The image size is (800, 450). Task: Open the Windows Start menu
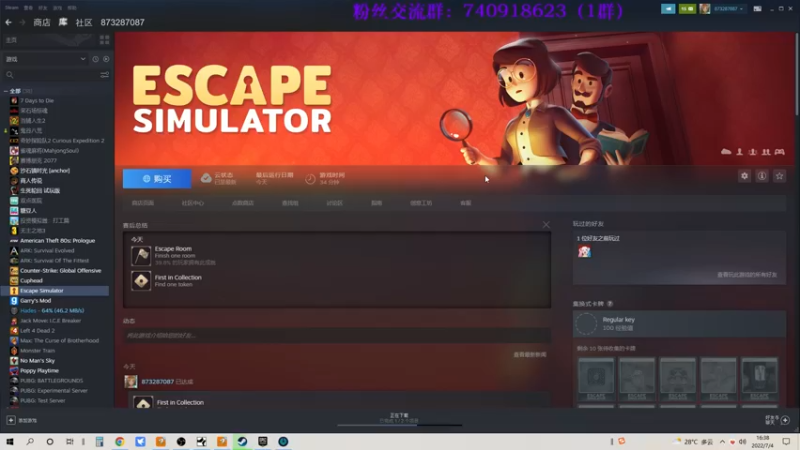10,441
